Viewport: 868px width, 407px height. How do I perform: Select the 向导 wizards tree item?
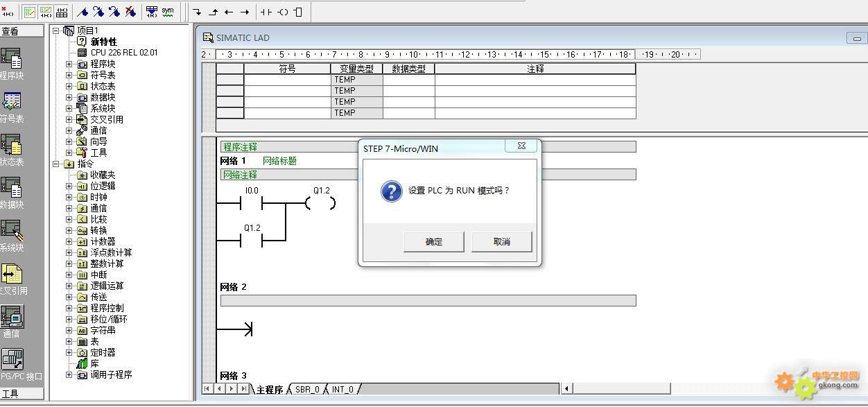click(98, 141)
